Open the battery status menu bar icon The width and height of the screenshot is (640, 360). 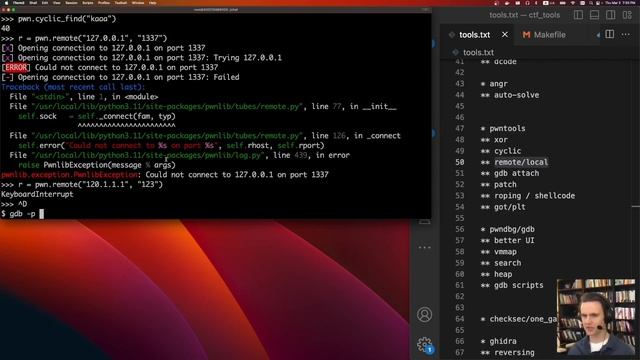tap(562, 3)
